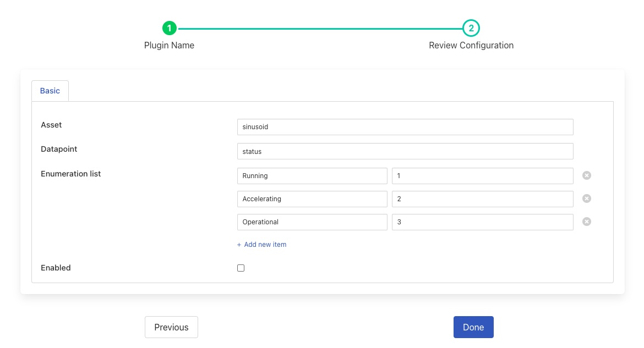Viewport: 644px width, 348px height.
Task: Edit the Operational name field
Action: coord(312,222)
